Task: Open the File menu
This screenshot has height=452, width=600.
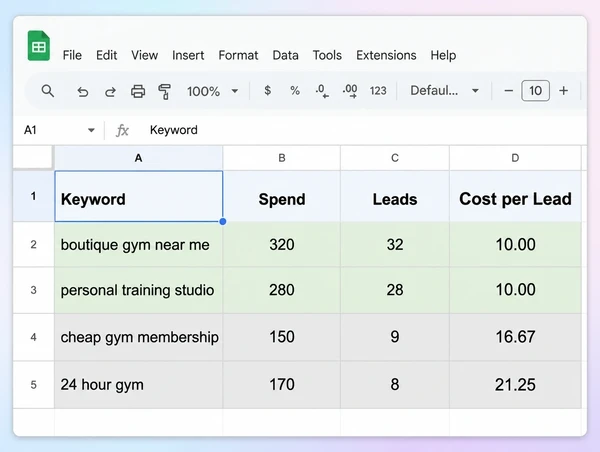Action: [72, 55]
